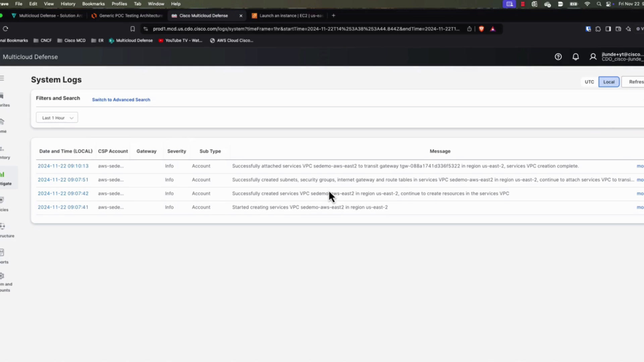Open log entry 2024-11-22 09:07:42
644x362 pixels.
(63, 193)
